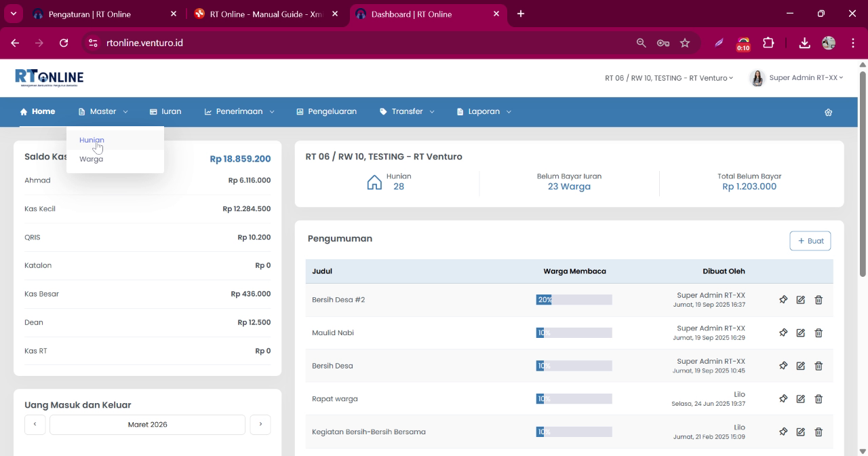Select Warga from Master menu
This screenshot has height=456, width=868.
click(x=91, y=159)
